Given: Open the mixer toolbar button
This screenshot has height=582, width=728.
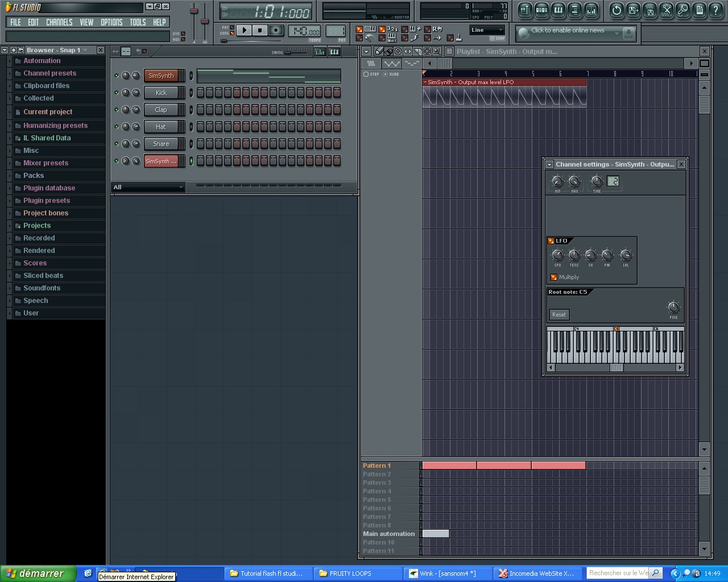Looking at the screenshot, I should [x=591, y=10].
